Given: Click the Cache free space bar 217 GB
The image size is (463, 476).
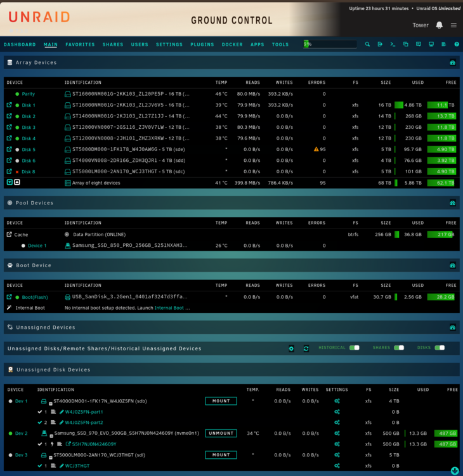Looking at the screenshot, I should (441, 234).
